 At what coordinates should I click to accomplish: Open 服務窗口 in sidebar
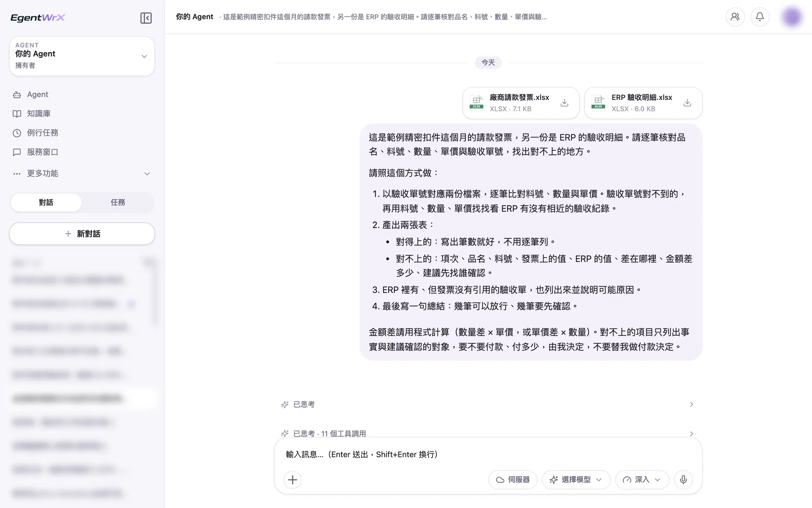[82, 152]
